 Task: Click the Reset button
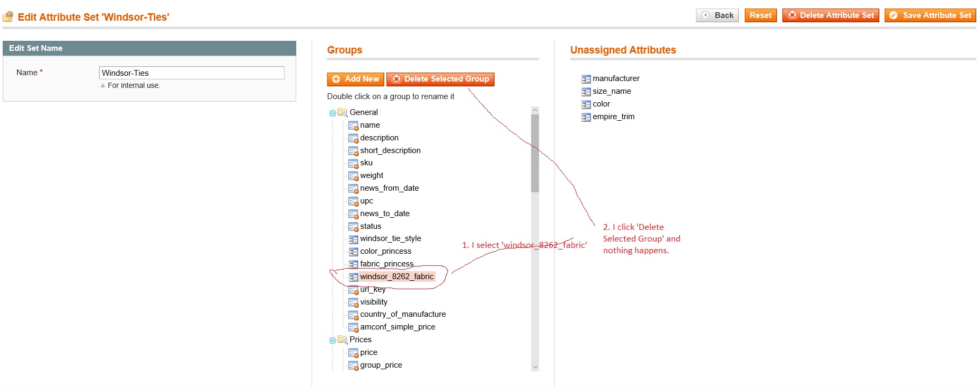pos(760,15)
